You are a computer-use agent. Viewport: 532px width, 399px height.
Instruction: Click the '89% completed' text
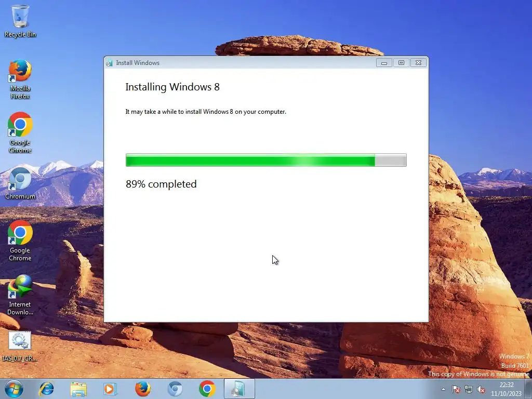(x=161, y=184)
